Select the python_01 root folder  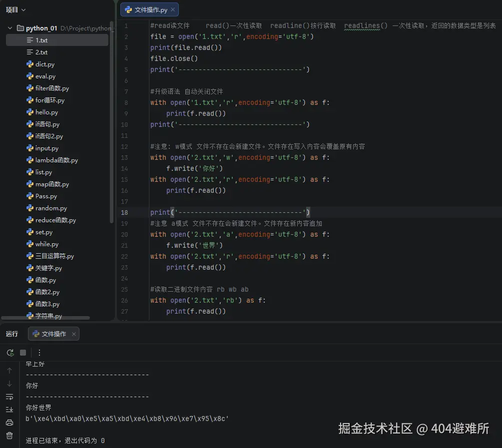(x=41, y=28)
